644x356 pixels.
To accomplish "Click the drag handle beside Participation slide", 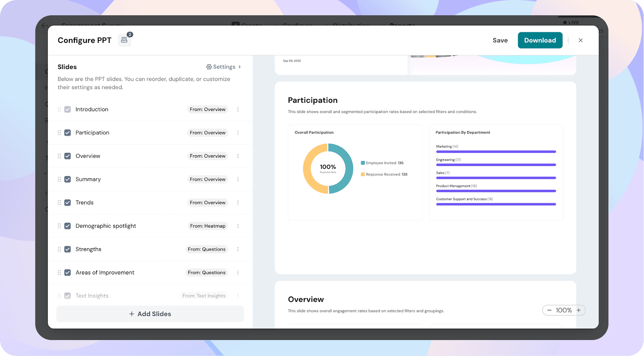I will 59,133.
